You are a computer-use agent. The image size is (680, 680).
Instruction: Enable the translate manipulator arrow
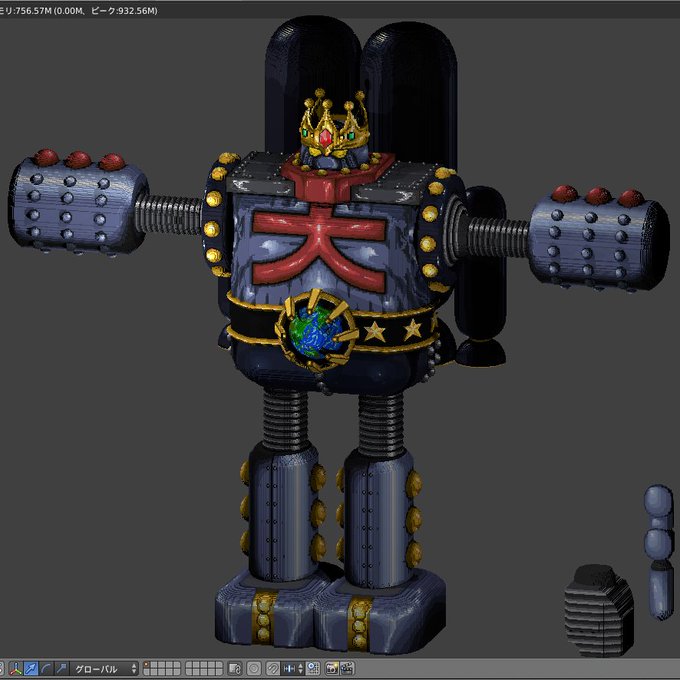31,668
